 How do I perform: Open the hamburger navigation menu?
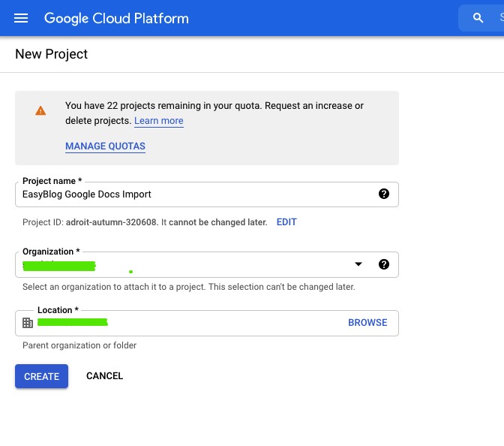21,18
